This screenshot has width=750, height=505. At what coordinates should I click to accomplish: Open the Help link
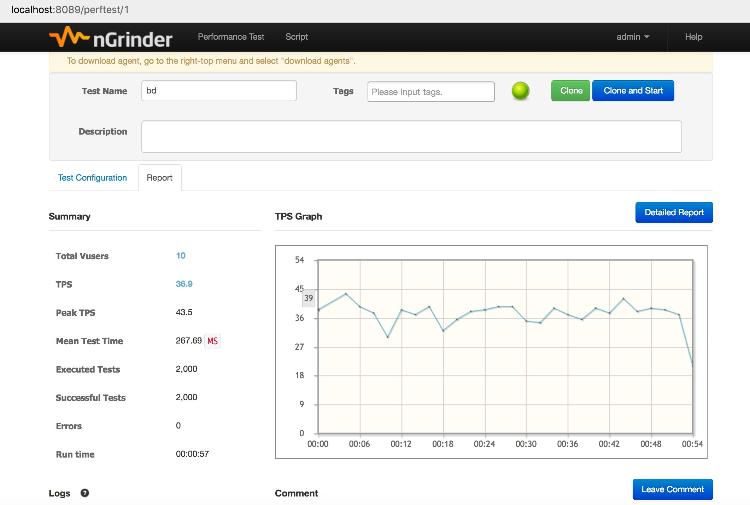693,37
